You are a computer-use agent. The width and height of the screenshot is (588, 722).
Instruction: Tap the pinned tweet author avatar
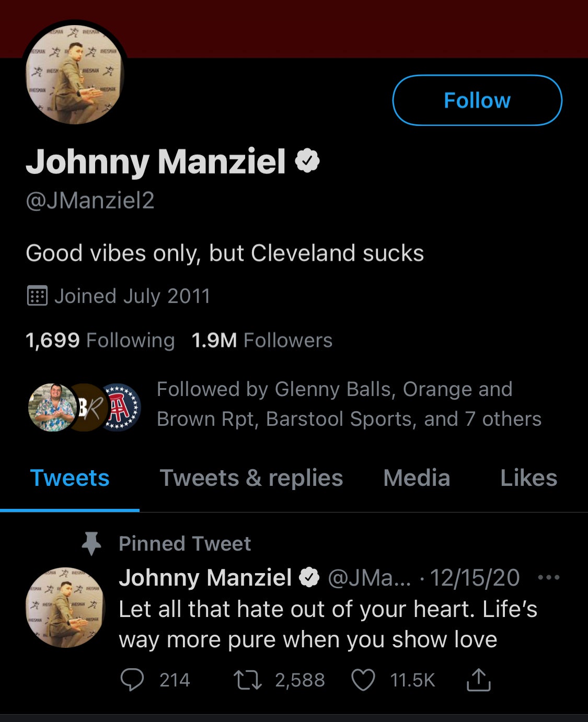pos(65,608)
